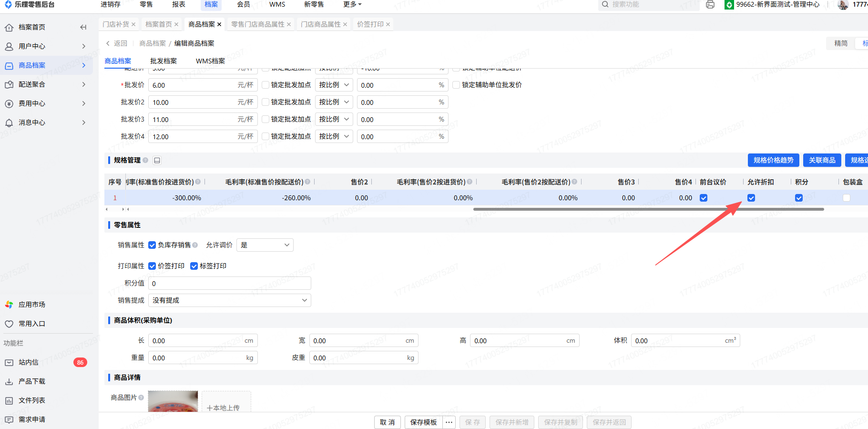Click the 消息中心 bell icon

pyautogui.click(x=9, y=123)
